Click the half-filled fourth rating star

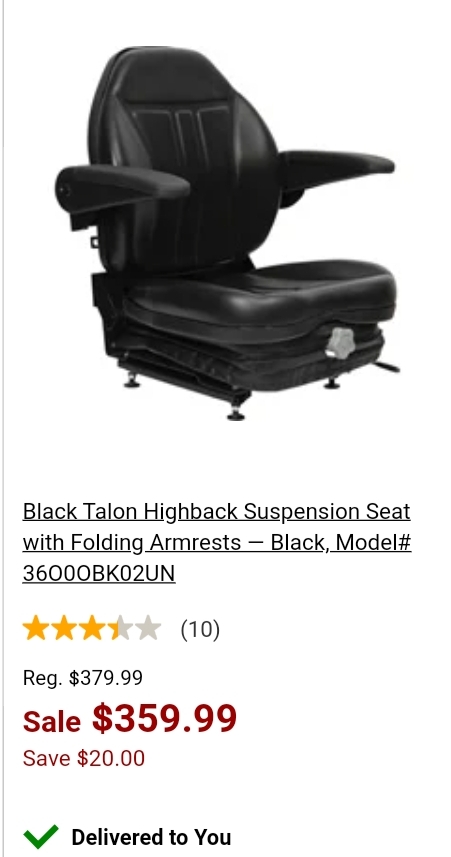120,629
